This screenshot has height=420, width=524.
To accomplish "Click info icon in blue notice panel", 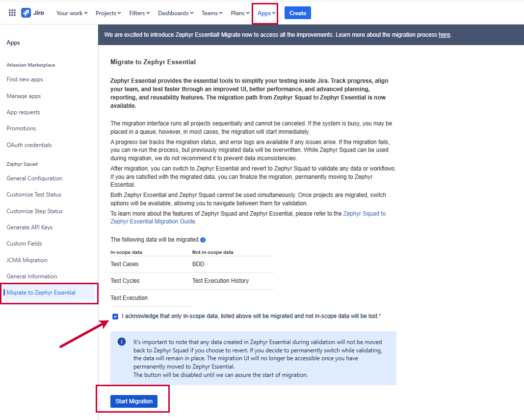I will 122,342.
